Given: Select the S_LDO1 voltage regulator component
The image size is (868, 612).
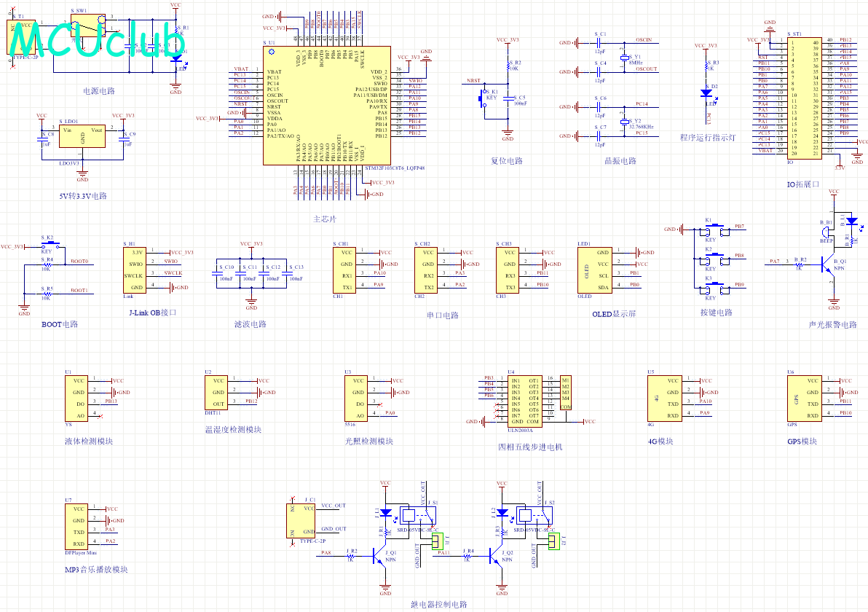Looking at the screenshot, I should coord(82,136).
